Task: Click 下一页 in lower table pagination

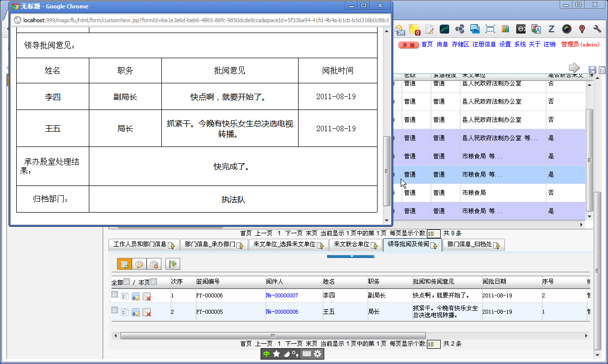Action: click(294, 344)
